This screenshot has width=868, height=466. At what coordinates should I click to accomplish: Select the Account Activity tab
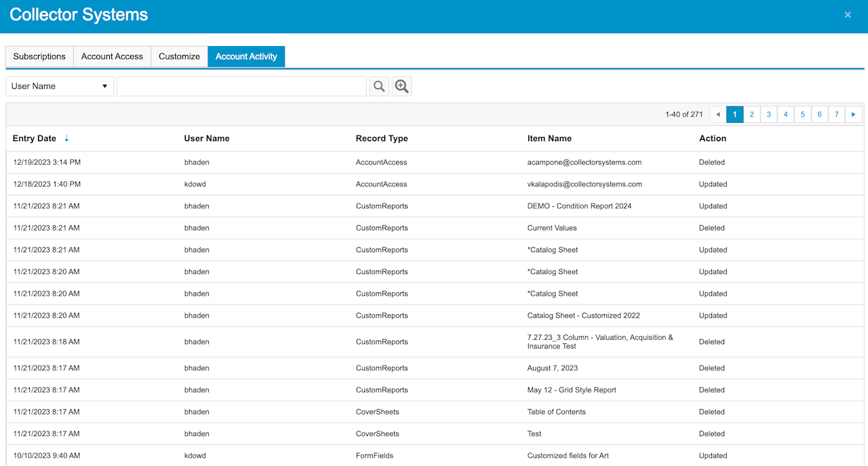click(x=246, y=56)
